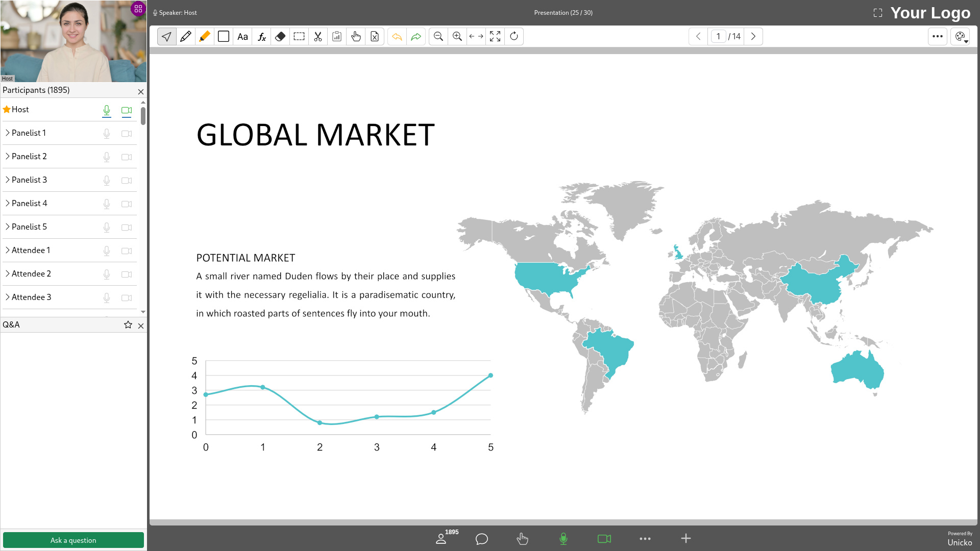Choose the eraser tool
The image size is (980, 551).
280,36
